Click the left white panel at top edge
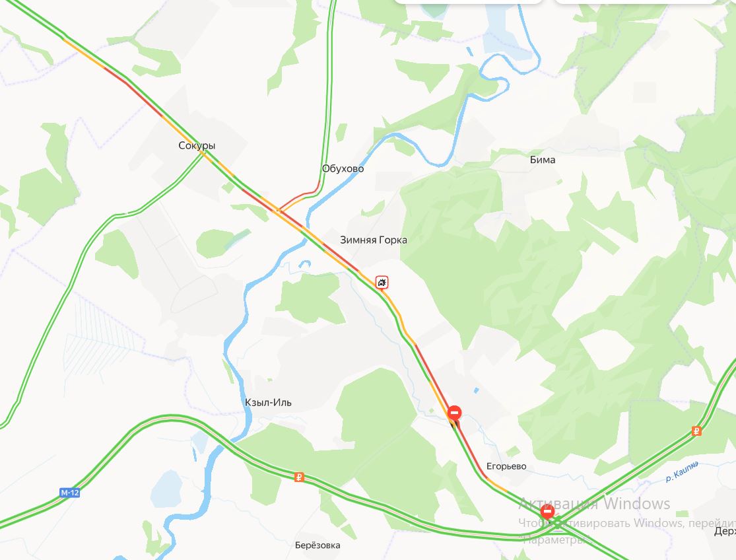The width and height of the screenshot is (736, 560). tap(468, 2)
